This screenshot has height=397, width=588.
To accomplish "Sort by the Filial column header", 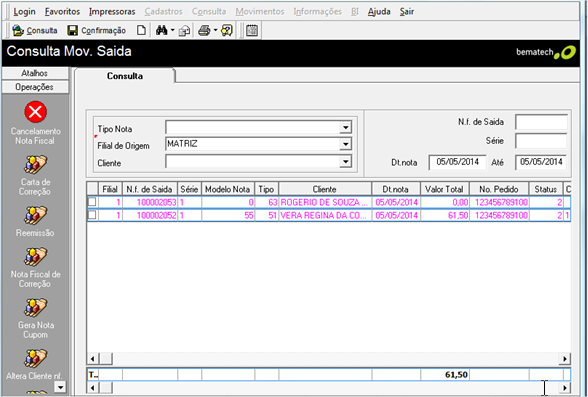I will (x=110, y=189).
